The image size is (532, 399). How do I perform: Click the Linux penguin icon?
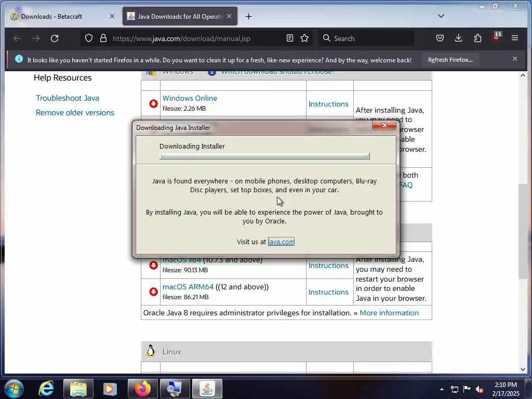tap(151, 351)
